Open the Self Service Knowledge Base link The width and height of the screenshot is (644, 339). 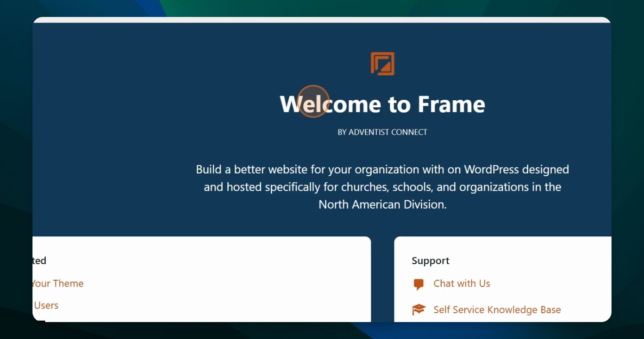pos(497,310)
